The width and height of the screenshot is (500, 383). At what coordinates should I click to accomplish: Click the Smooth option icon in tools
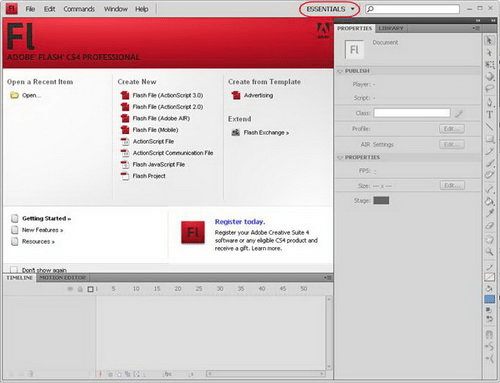pyautogui.click(x=489, y=347)
